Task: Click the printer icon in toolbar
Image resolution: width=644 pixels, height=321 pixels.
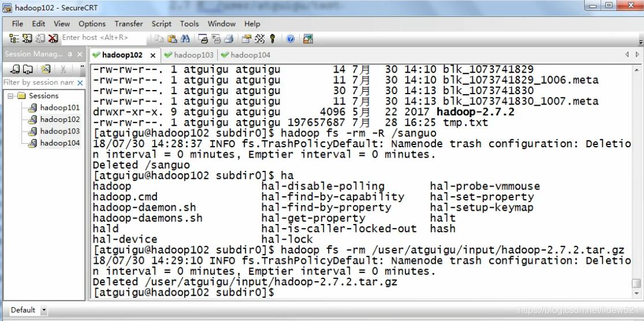Action: coord(229,39)
